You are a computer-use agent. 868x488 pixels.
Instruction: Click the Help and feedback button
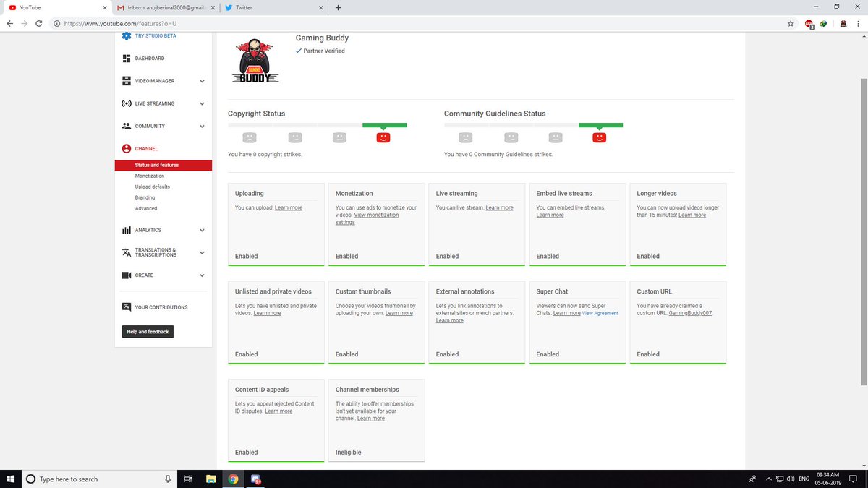pos(148,332)
